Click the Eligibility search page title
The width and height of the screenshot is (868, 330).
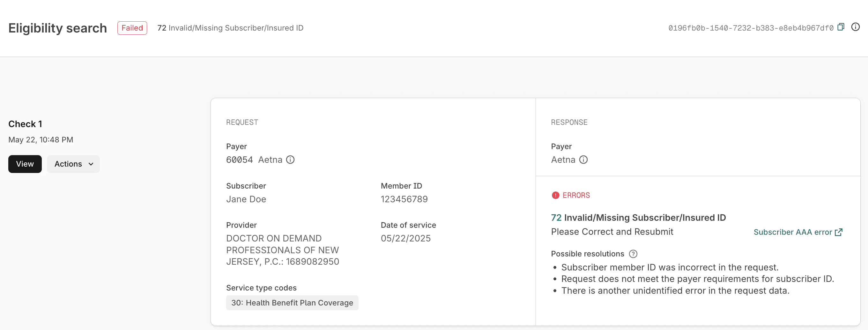click(58, 28)
